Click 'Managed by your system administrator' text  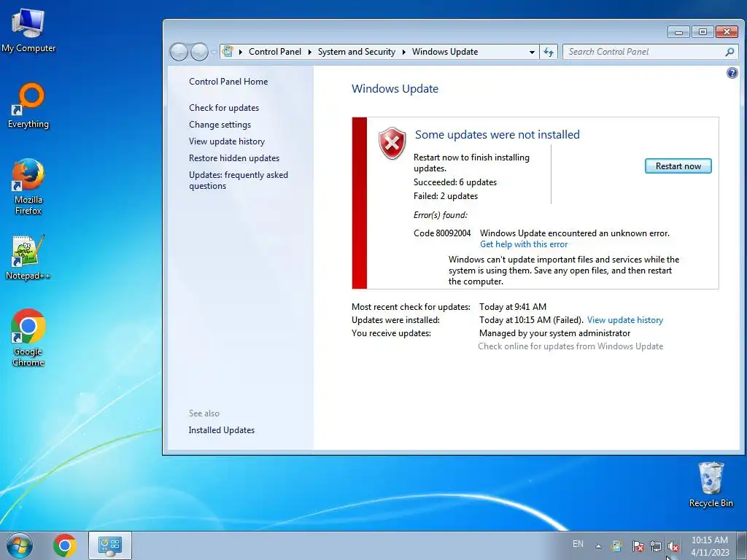tap(554, 333)
